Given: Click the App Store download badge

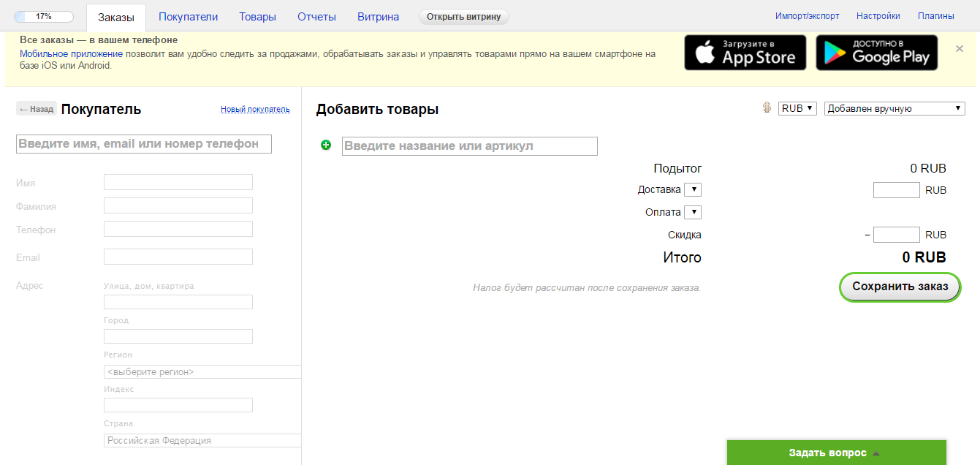Looking at the screenshot, I should 745,52.
